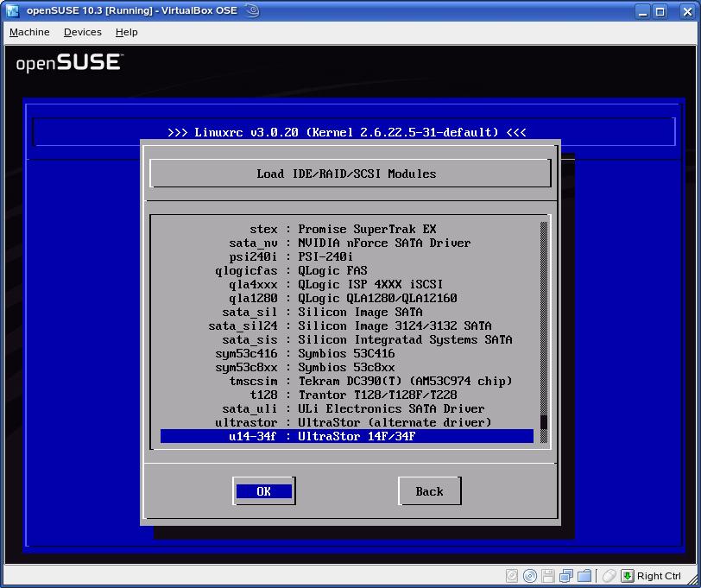This screenshot has width=701, height=588.
Task: Click the Linuxrc v3.0.20 kernel header text
Action: tap(347, 132)
